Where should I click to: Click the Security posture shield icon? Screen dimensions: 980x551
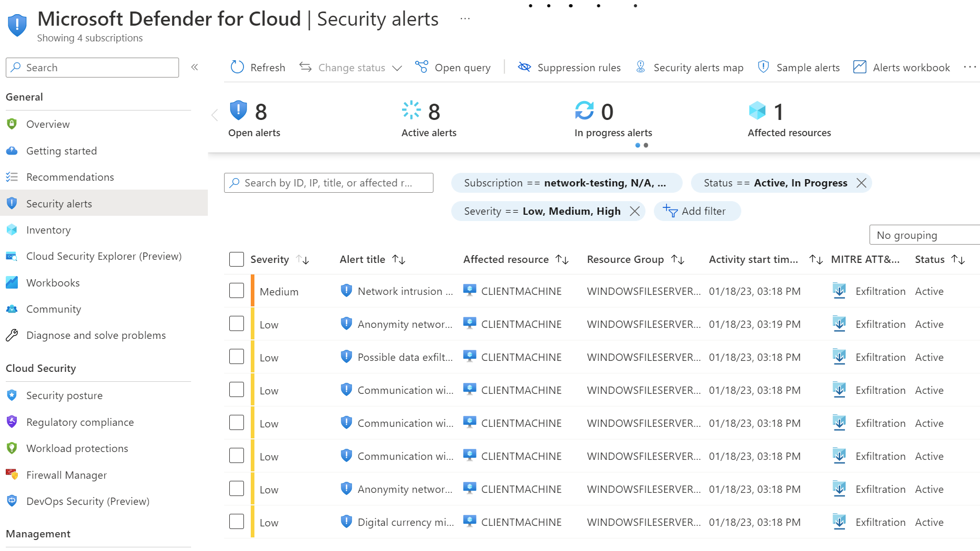12,395
